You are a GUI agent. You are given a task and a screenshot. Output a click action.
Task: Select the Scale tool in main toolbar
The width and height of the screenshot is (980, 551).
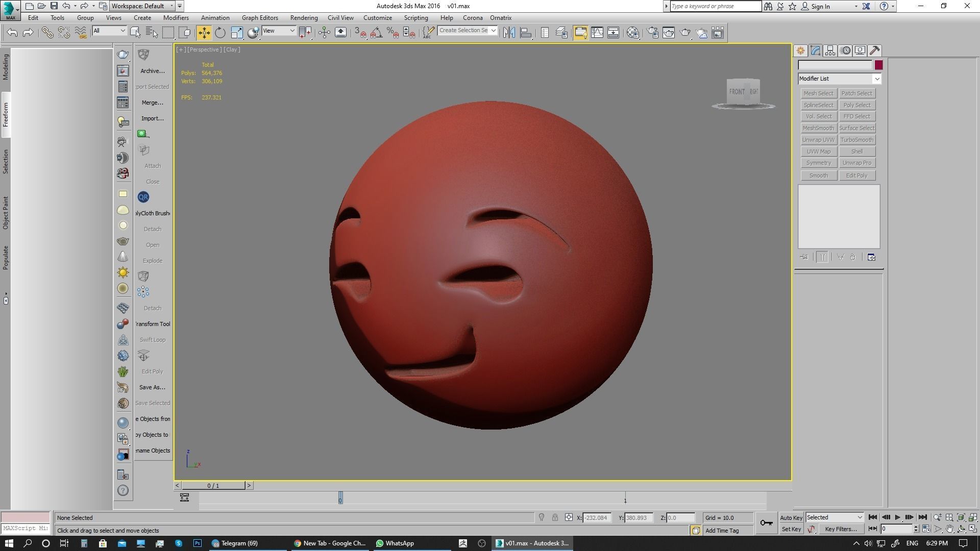[237, 33]
